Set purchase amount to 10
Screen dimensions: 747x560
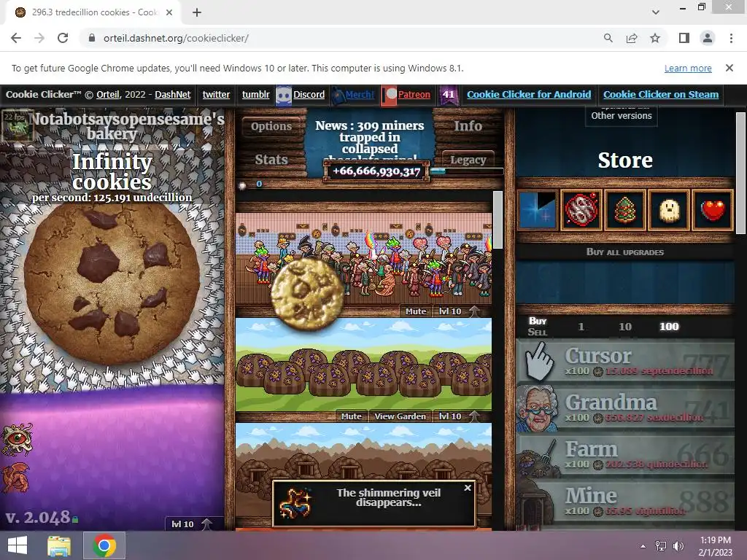625,327
